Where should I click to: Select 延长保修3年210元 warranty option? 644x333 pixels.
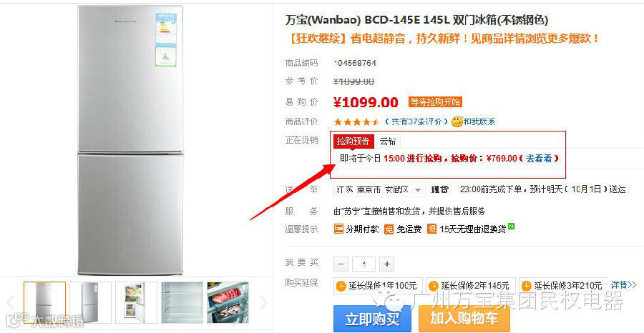click(x=562, y=285)
